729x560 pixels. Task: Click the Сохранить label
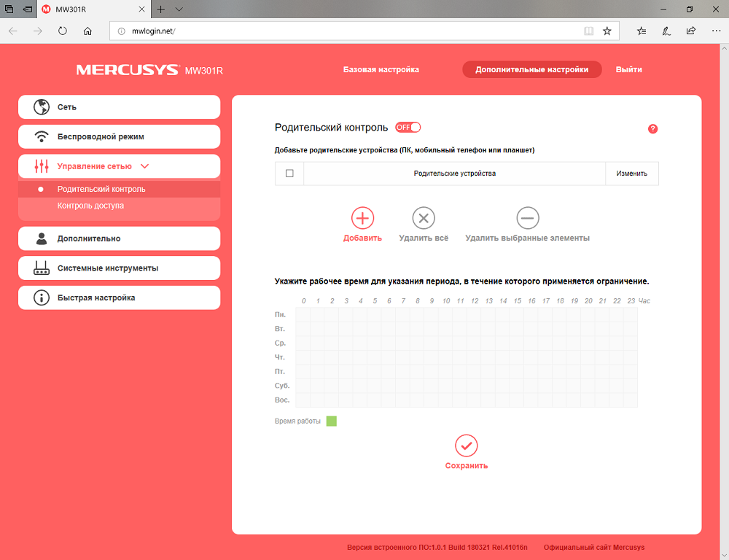467,466
